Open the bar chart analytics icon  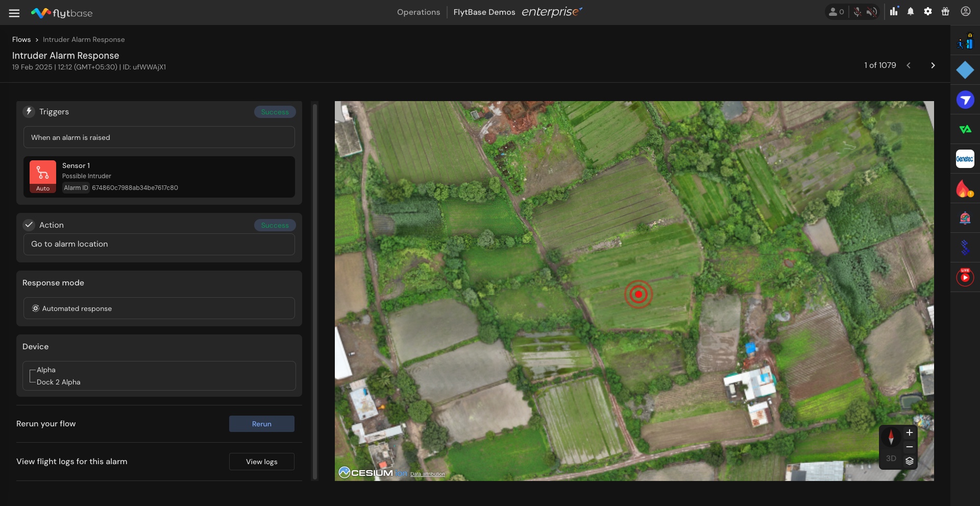pyautogui.click(x=894, y=12)
